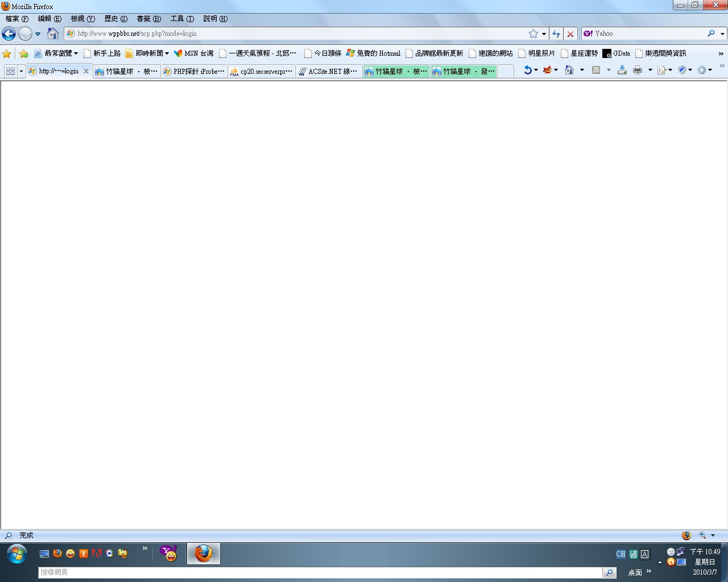The width and height of the screenshot is (728, 582).
Task: Focus the 搜尋網頁 taskbar search field
Action: click(320, 572)
